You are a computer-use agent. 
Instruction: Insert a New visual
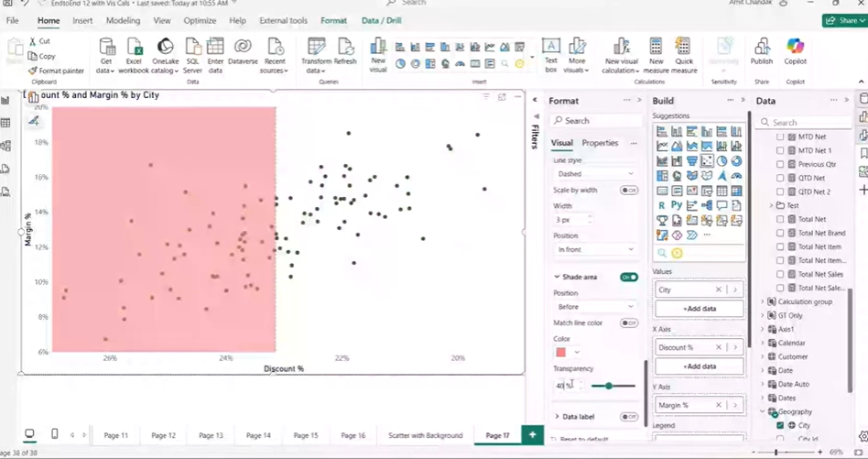(x=378, y=56)
